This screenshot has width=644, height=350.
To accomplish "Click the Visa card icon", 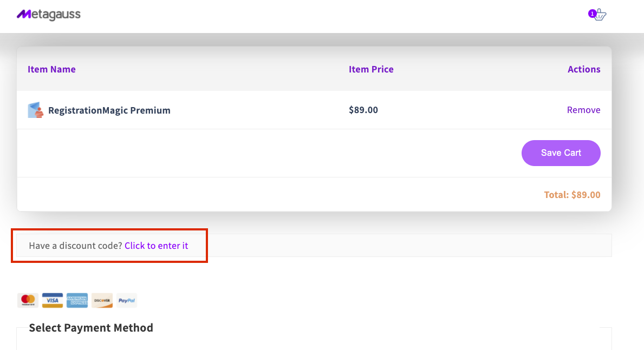I will [x=53, y=300].
